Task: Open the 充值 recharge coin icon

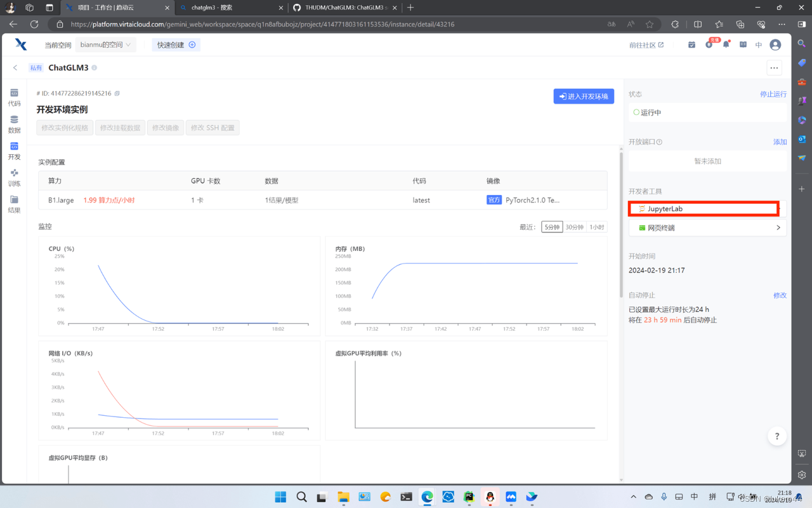Action: [709, 44]
